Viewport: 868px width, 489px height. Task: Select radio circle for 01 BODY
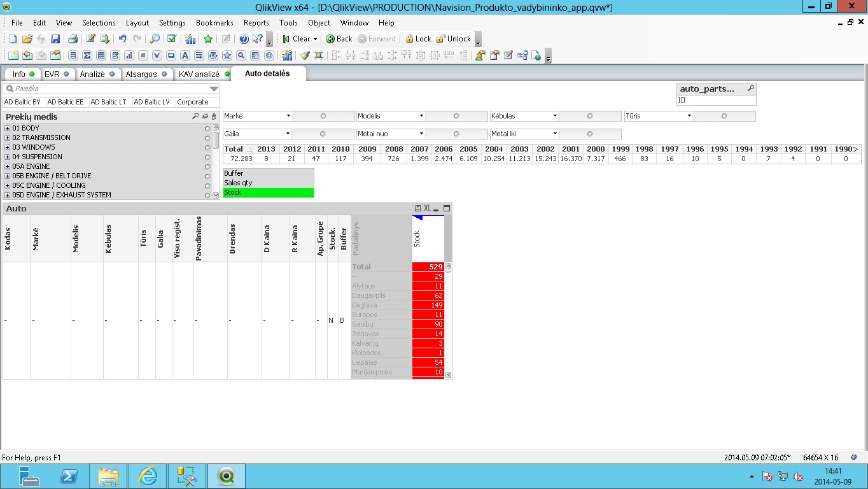coord(207,128)
